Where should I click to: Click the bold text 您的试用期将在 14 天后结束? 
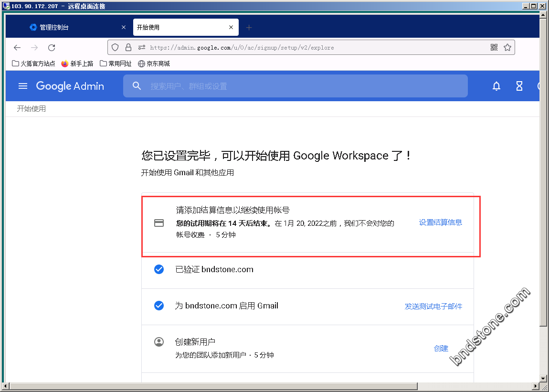pyautogui.click(x=222, y=223)
